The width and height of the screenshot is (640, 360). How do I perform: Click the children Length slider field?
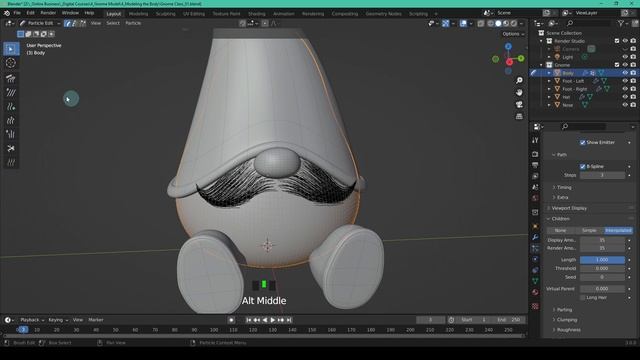[x=602, y=260]
